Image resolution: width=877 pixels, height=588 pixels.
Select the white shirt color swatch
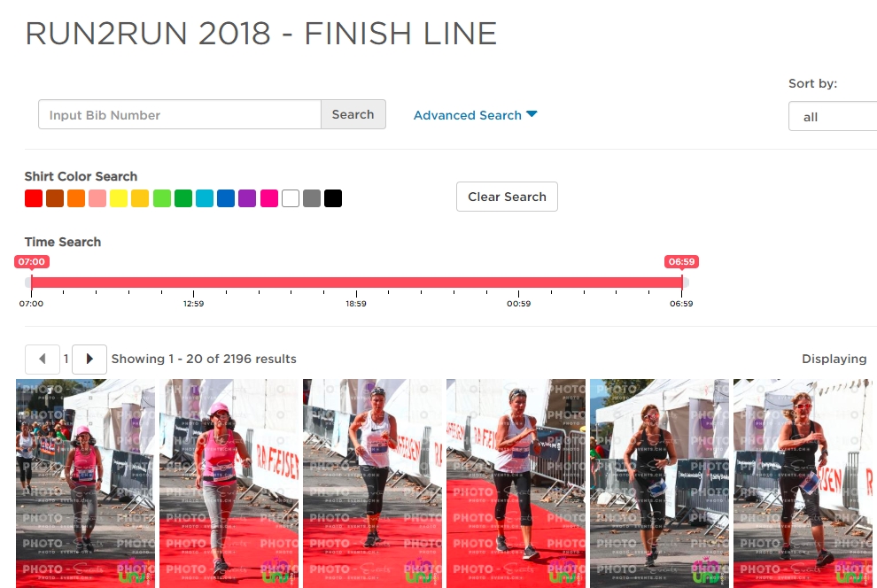click(291, 198)
